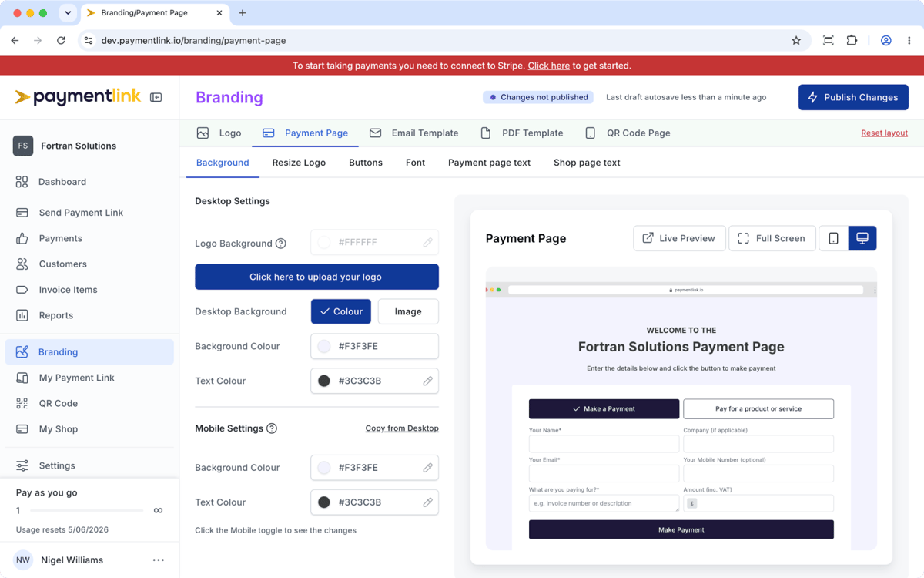Image resolution: width=924 pixels, height=578 pixels.
Task: Click the Invoice Items tag icon
Action: coord(22,290)
